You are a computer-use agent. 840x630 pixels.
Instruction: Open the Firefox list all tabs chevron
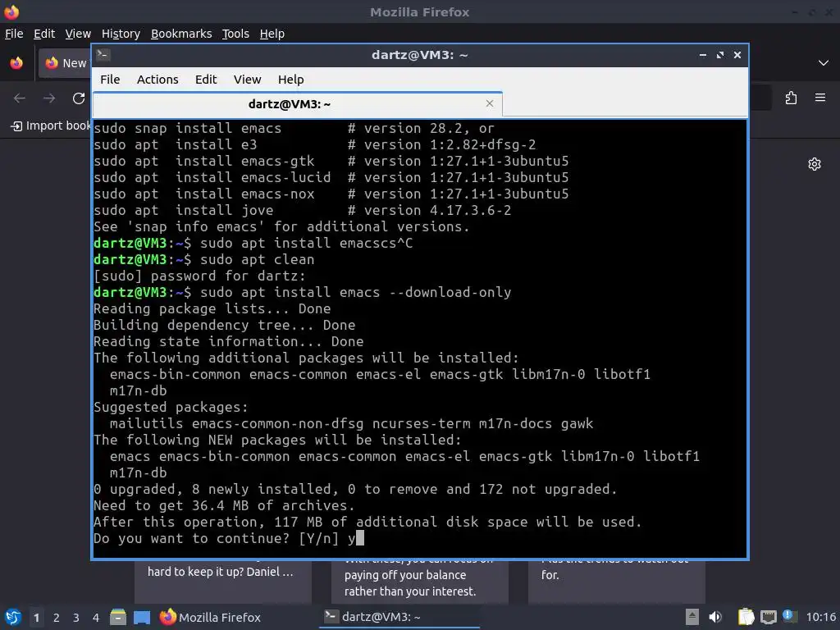[x=824, y=63]
